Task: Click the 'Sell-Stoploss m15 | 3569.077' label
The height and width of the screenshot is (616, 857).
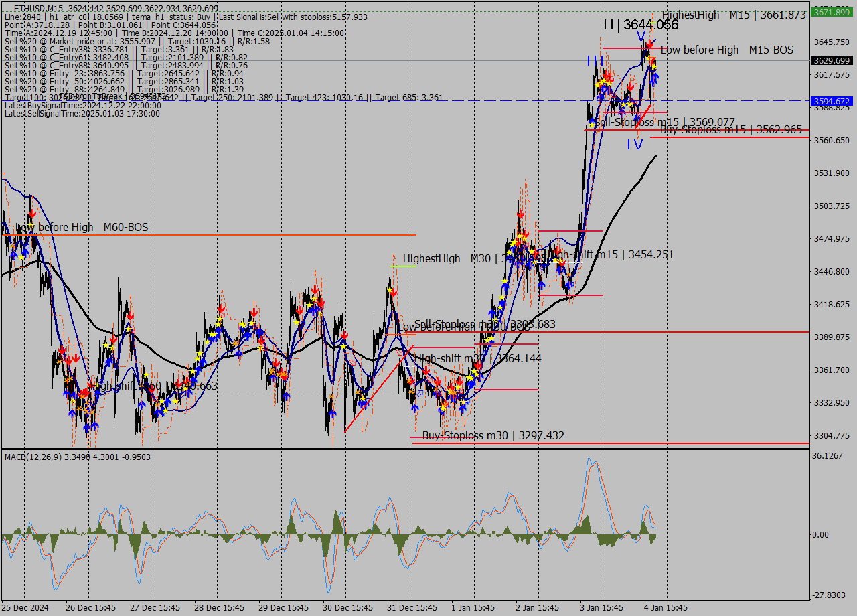Action: click(x=665, y=122)
